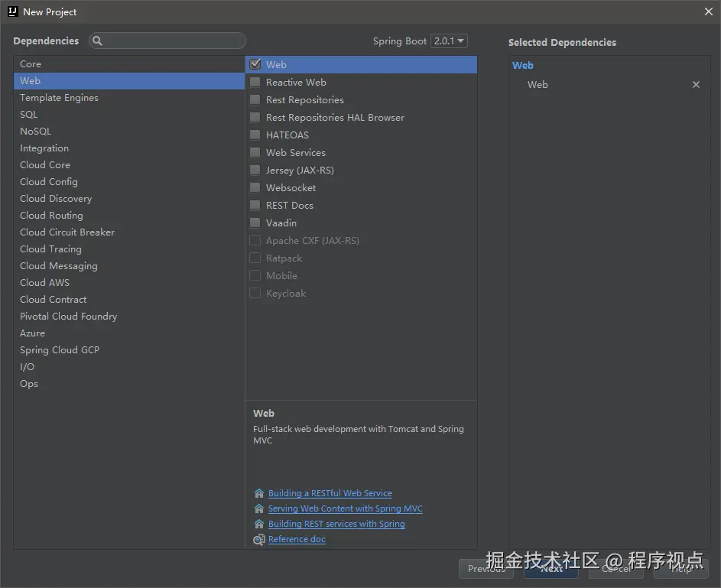This screenshot has width=721, height=588.
Task: Click the disabled Mobile checkbox
Action: click(255, 276)
